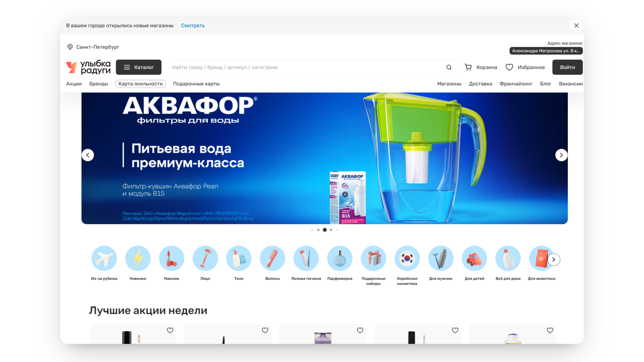Click the location pin icon near Санкт-Петербург

(x=70, y=47)
